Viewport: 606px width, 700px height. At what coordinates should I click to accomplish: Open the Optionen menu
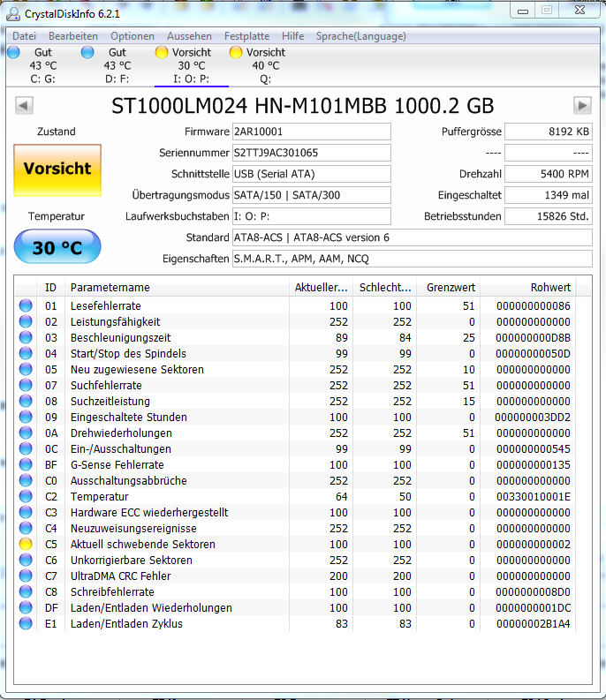pyautogui.click(x=133, y=36)
